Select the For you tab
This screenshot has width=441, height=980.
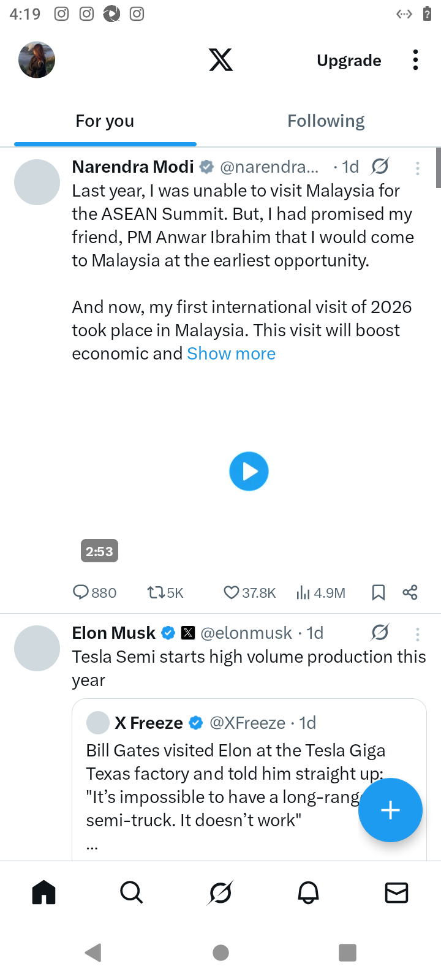105,121
